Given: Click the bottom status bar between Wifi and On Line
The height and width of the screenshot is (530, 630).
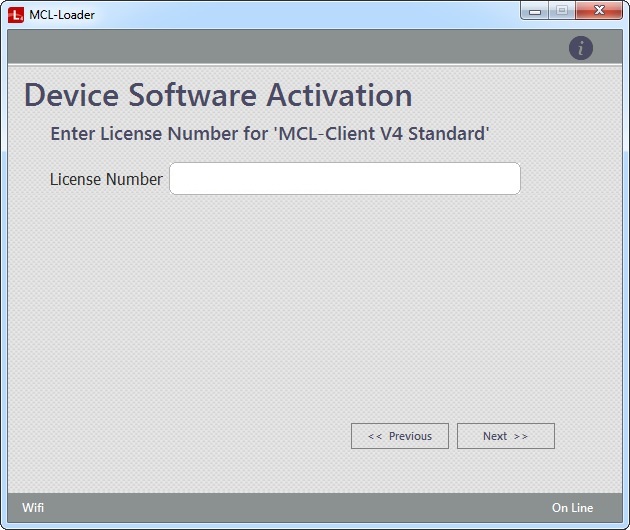Looking at the screenshot, I should pos(300,508).
